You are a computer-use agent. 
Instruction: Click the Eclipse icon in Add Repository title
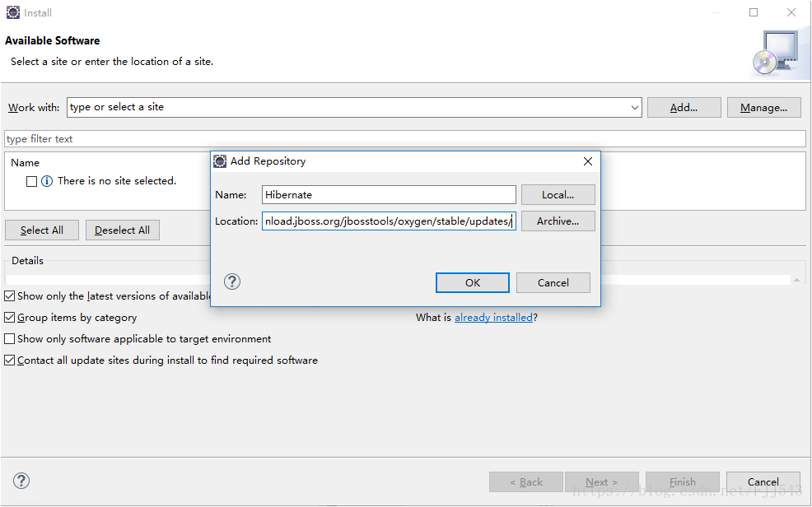(220, 161)
